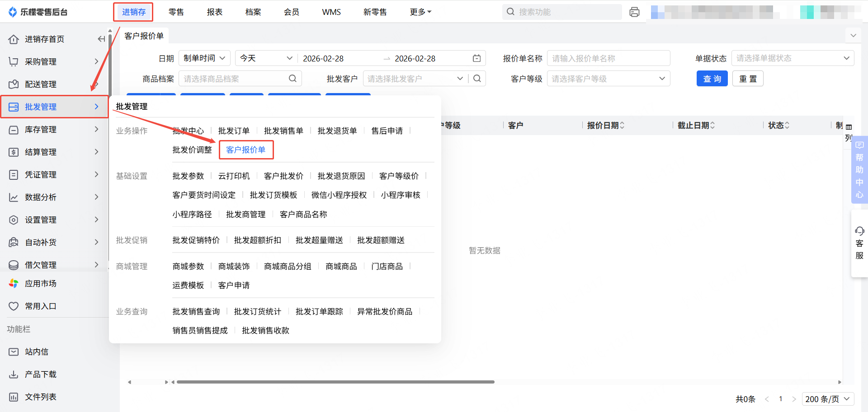
Task: Switch to the 报表 top menu
Action: (x=215, y=12)
